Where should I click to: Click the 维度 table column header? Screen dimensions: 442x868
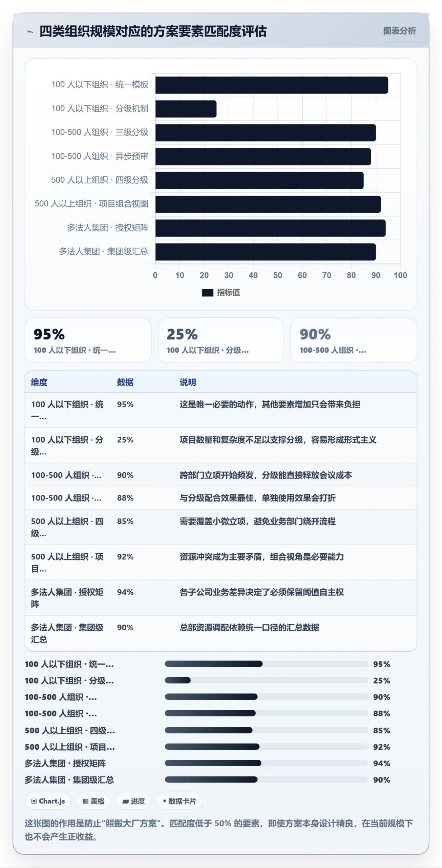pos(39,382)
